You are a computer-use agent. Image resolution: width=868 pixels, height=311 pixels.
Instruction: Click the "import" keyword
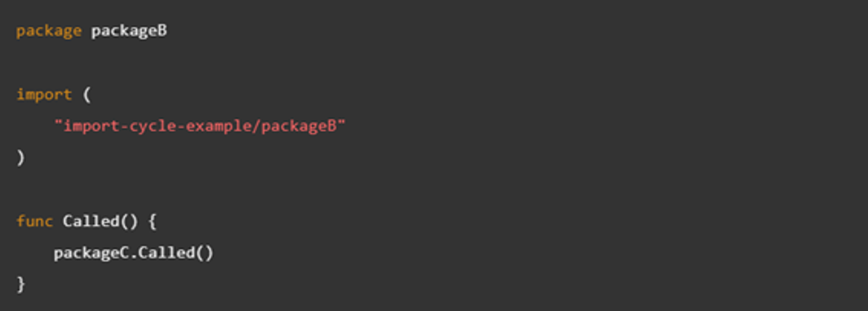click(44, 95)
